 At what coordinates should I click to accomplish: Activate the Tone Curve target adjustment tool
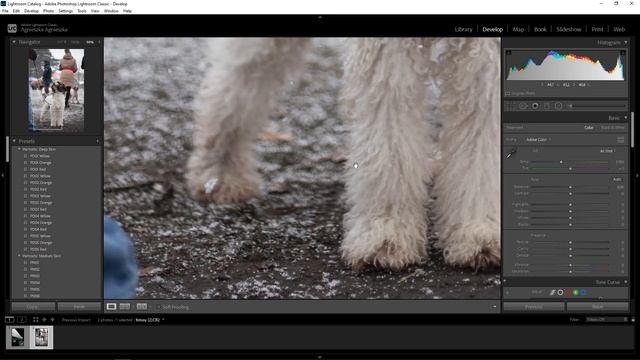(x=507, y=292)
